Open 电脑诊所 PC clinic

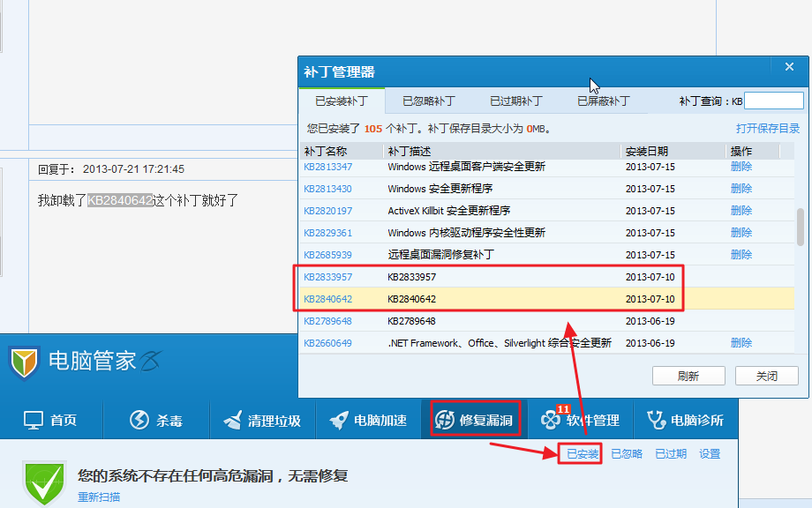(x=685, y=420)
